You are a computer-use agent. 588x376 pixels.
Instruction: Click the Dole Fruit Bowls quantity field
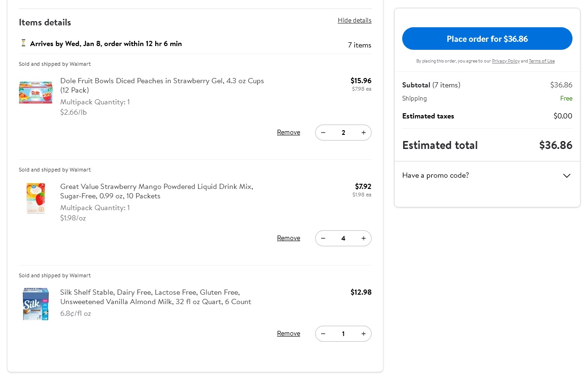coord(343,133)
